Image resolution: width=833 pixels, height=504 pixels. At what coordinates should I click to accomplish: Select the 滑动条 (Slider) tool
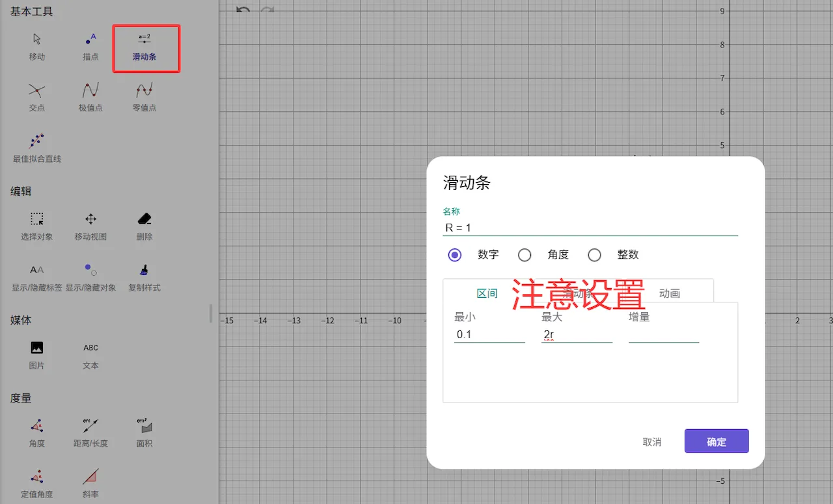(x=144, y=46)
